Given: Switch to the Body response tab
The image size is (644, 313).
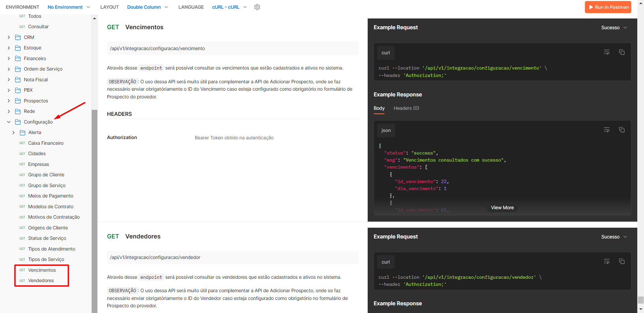Looking at the screenshot, I should [x=379, y=108].
